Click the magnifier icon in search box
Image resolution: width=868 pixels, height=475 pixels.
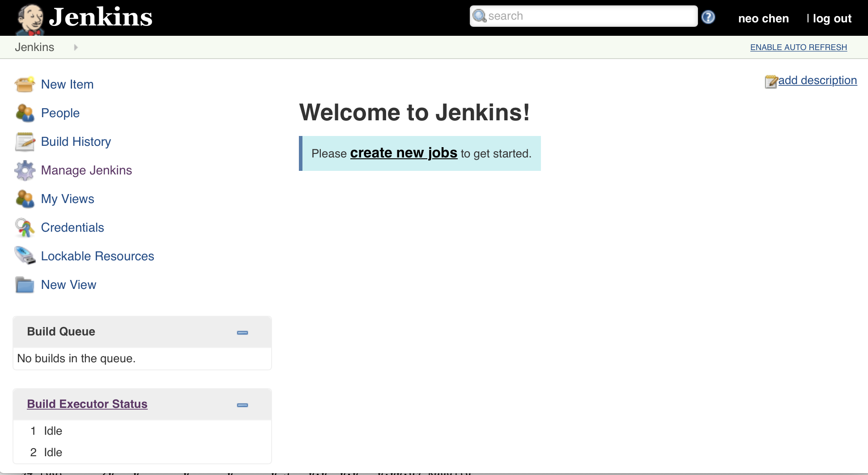pyautogui.click(x=480, y=16)
